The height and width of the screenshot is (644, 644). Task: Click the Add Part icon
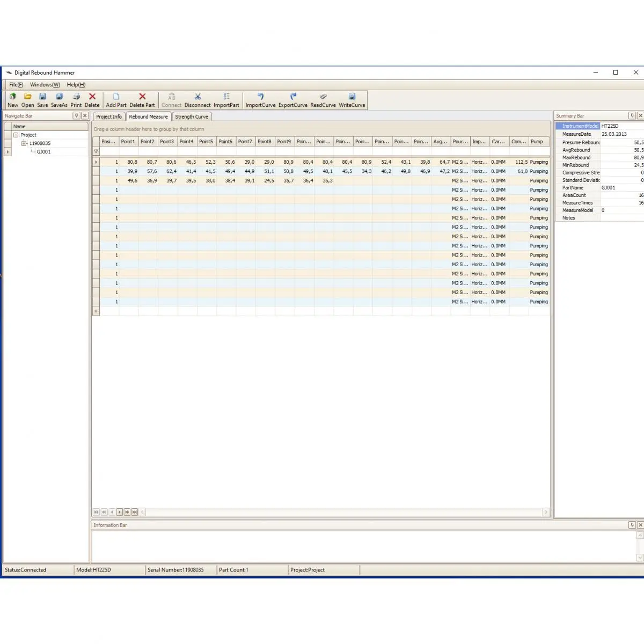pos(116,97)
